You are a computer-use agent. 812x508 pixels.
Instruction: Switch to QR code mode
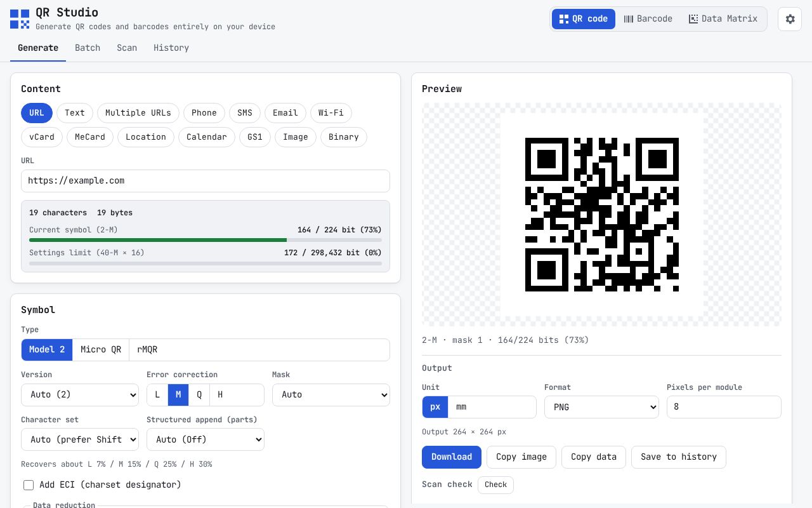pos(584,19)
